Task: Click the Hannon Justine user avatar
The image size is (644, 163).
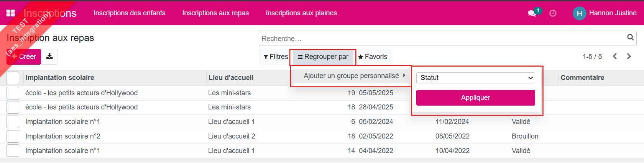Action: [x=579, y=13]
